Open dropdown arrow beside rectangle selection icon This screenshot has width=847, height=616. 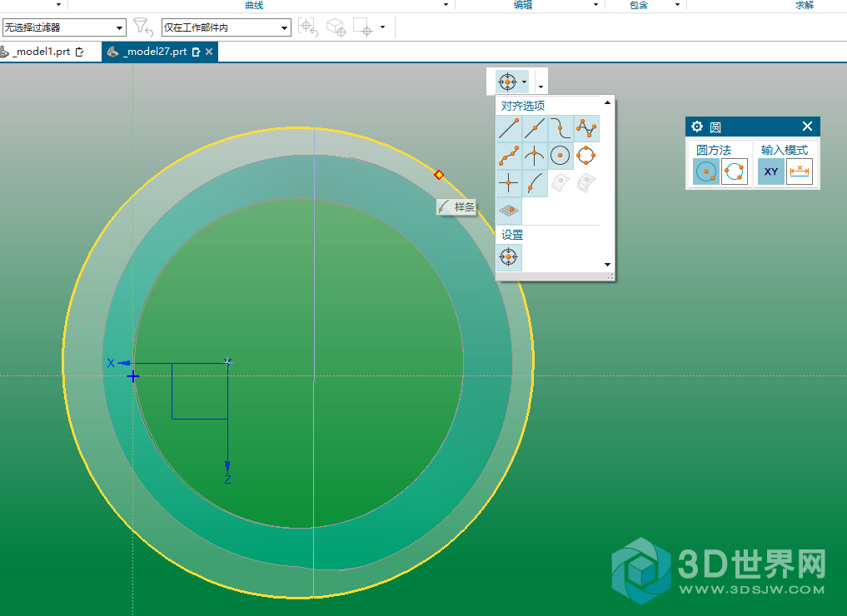tap(382, 27)
